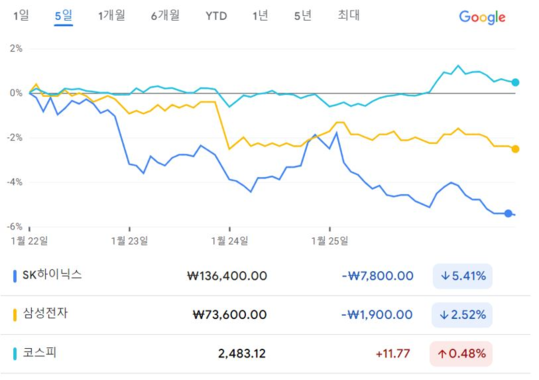The width and height of the screenshot is (539, 380).
Task: Click the +11.77 change value
Action: [x=393, y=354]
